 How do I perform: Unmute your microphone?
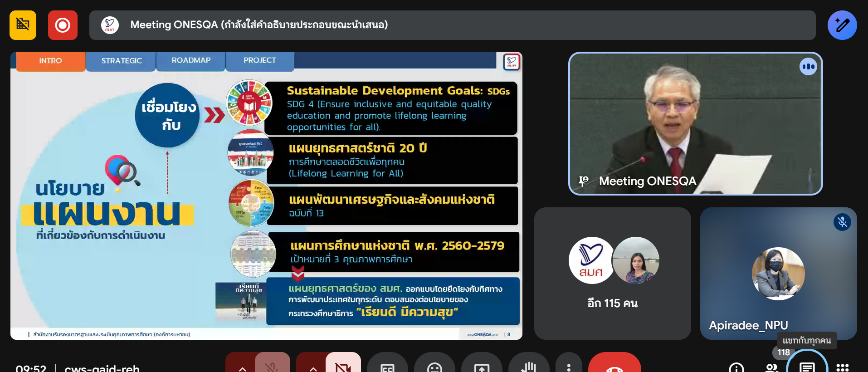[x=272, y=366]
